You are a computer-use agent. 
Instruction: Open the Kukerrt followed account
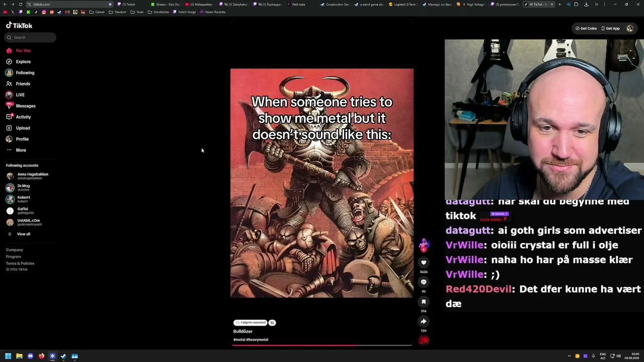click(18, 199)
